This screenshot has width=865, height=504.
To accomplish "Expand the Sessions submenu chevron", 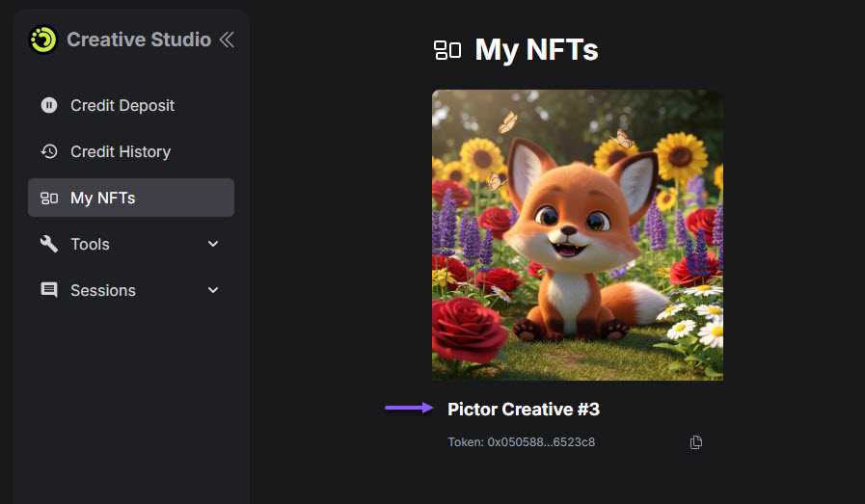I will (x=213, y=290).
